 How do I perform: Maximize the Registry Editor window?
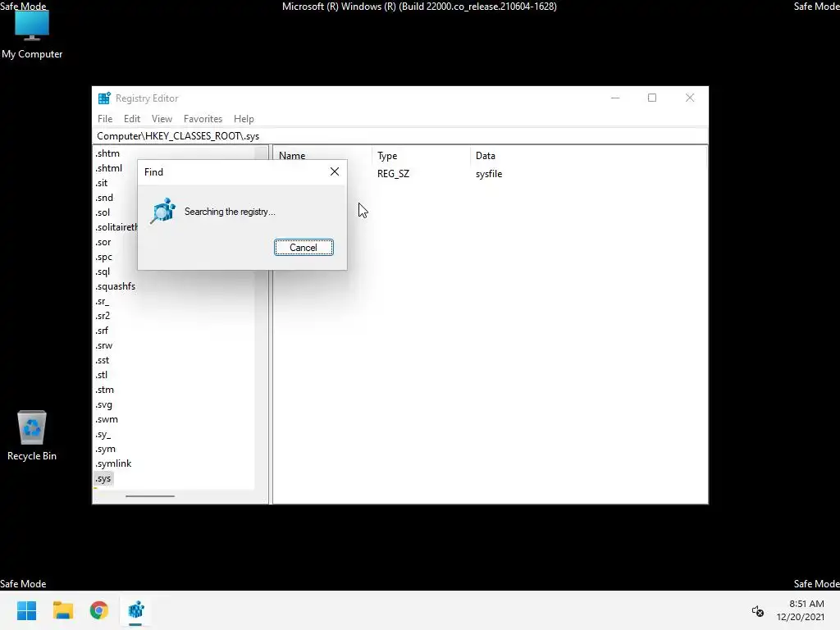pyautogui.click(x=652, y=98)
